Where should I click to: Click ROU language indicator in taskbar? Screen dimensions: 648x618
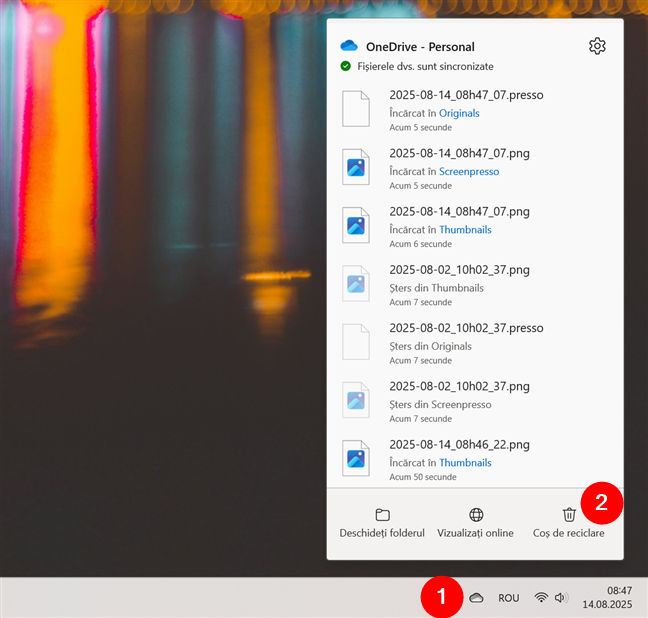click(508, 598)
